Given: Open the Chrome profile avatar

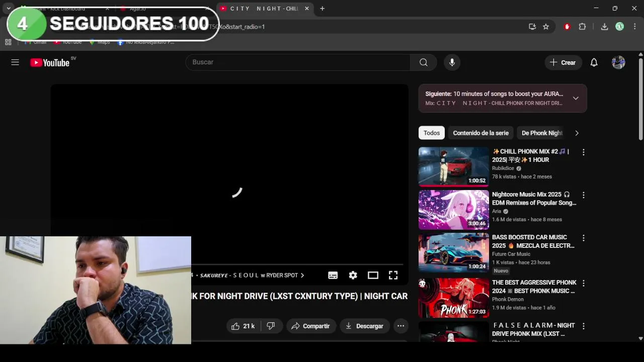Looking at the screenshot, I should pos(620,27).
